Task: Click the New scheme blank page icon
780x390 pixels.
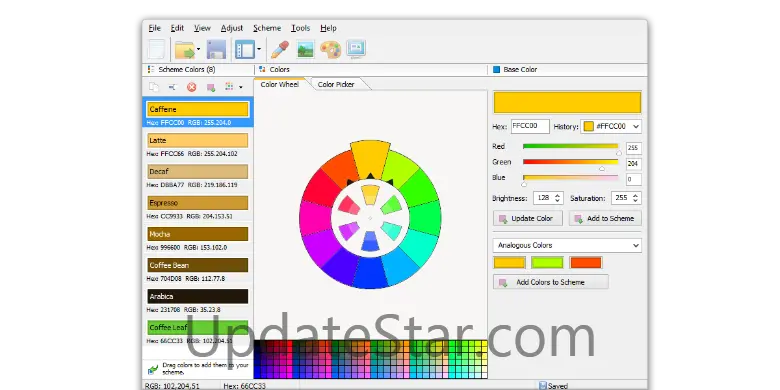Action: (157, 49)
